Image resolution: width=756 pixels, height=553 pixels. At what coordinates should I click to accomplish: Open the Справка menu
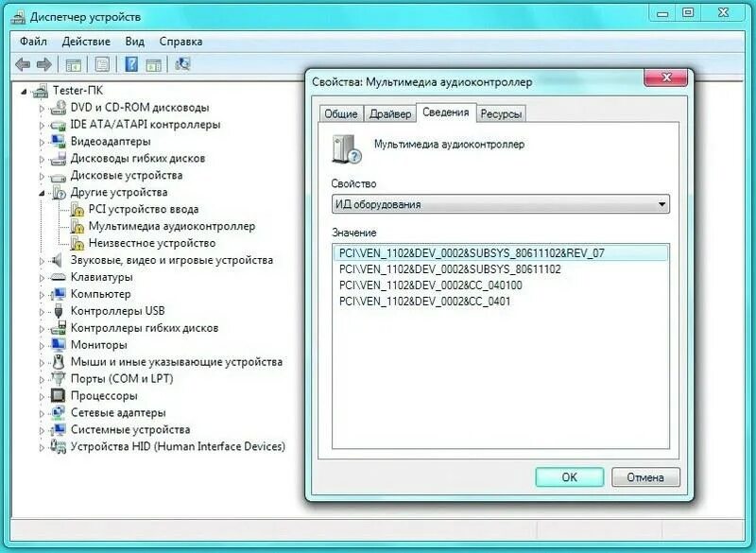180,42
